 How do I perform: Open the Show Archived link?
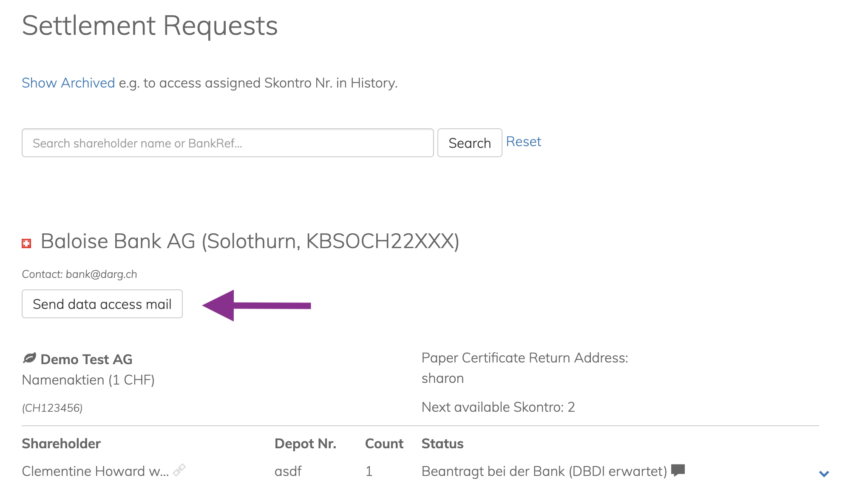tap(68, 83)
